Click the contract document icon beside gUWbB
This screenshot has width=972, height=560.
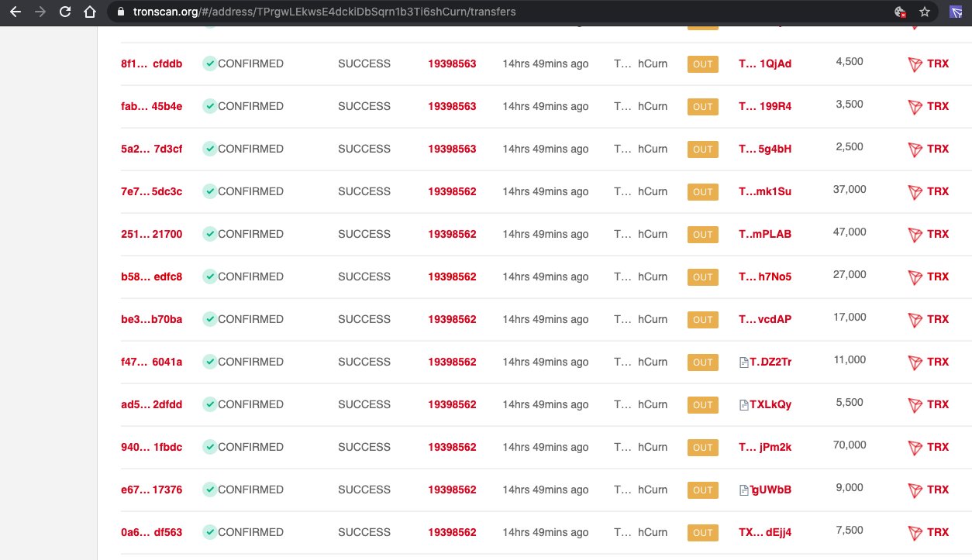744,490
